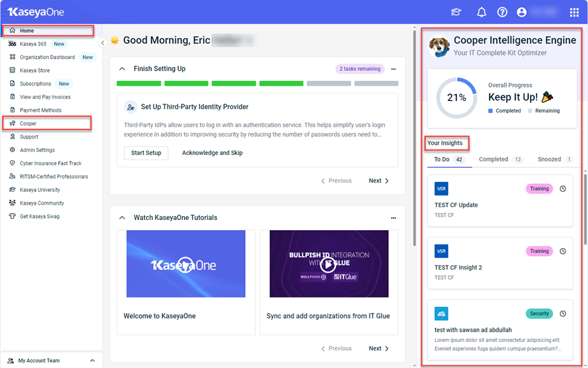Switch to the Completed insights tab
588x368 pixels.
click(x=501, y=160)
